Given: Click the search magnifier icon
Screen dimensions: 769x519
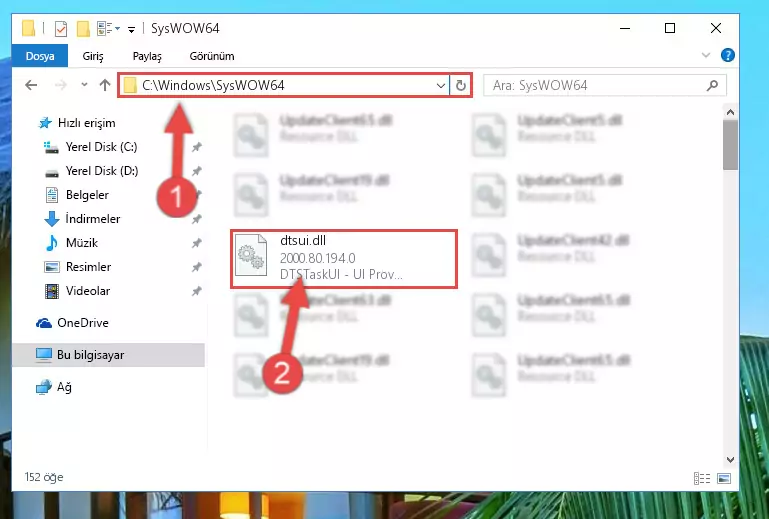Looking at the screenshot, I should click(713, 86).
